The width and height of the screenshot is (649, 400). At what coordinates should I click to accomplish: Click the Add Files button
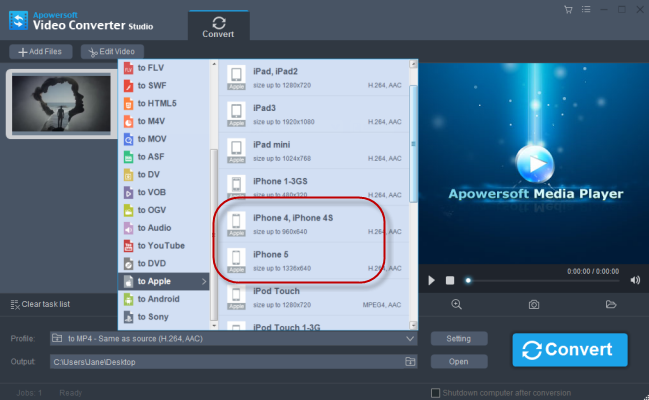(x=41, y=52)
